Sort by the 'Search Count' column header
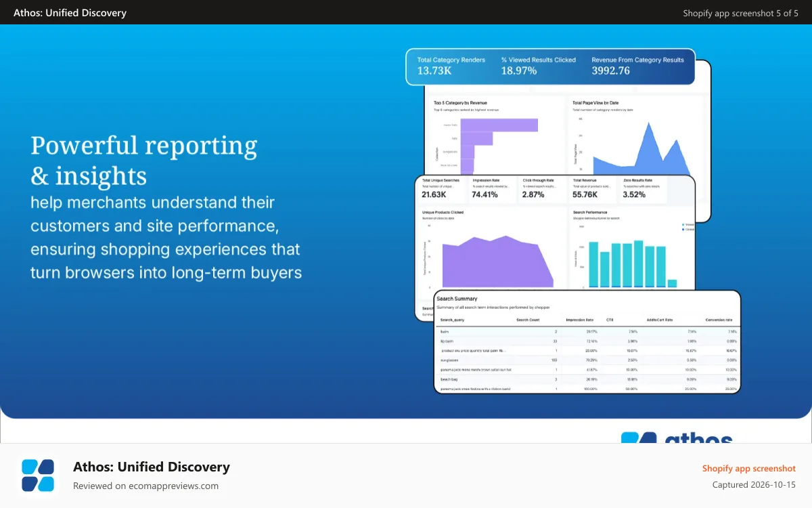The image size is (812, 508). click(x=527, y=320)
